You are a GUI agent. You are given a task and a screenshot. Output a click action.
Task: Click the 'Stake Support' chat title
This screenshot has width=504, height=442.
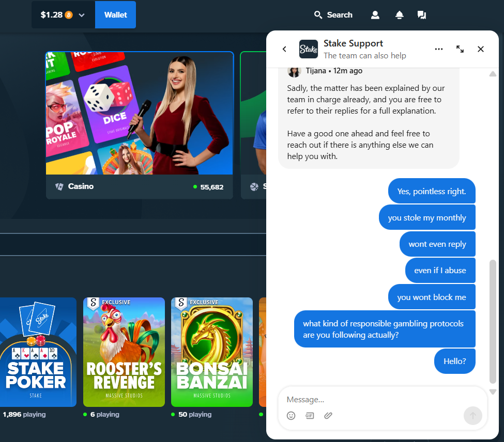353,43
